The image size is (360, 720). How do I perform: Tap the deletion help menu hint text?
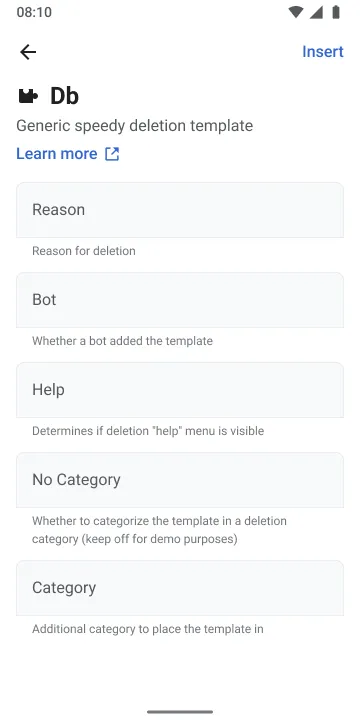(148, 431)
